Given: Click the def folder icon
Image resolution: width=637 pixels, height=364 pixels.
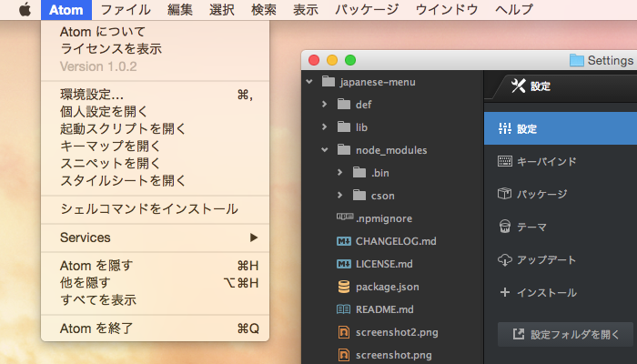Looking at the screenshot, I should tap(344, 104).
